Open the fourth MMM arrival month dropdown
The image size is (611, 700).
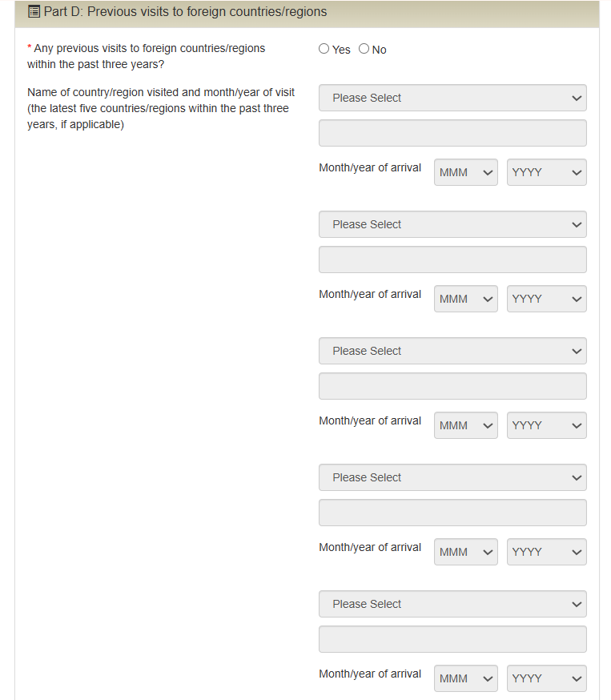(x=466, y=552)
